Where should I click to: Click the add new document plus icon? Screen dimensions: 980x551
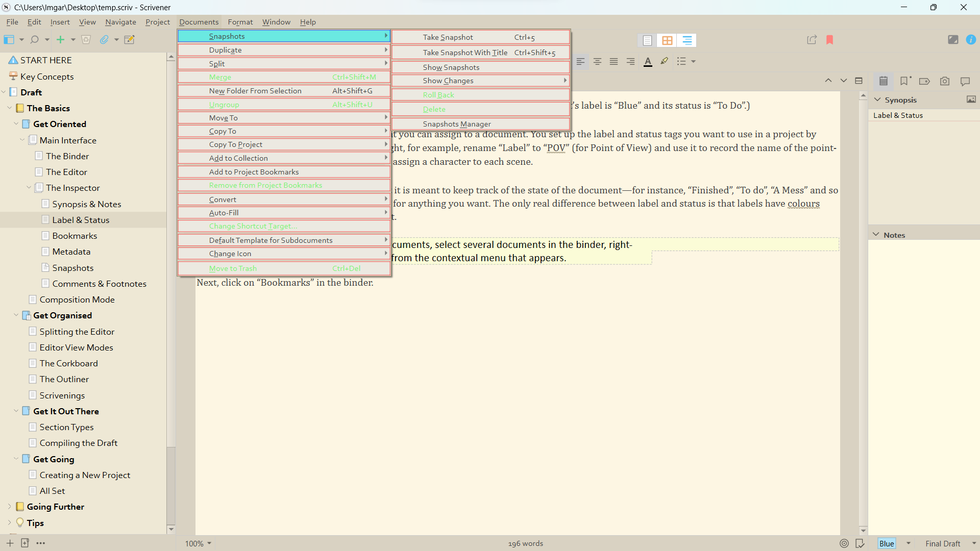[61, 39]
